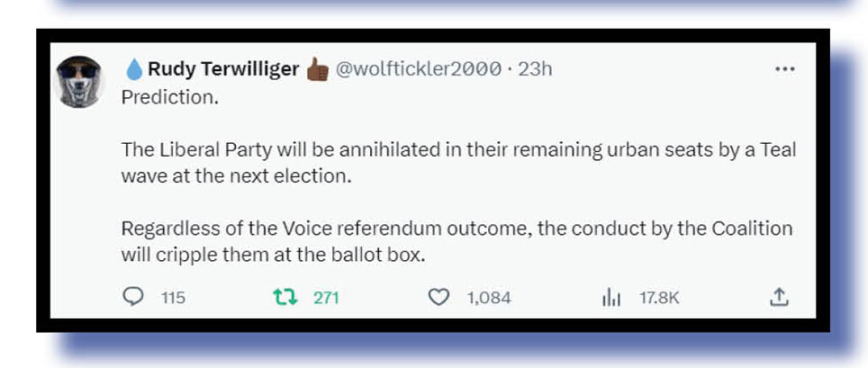The height and width of the screenshot is (368, 868).
Task: Open the @wolftickler2000 handle link
Action: [x=418, y=69]
